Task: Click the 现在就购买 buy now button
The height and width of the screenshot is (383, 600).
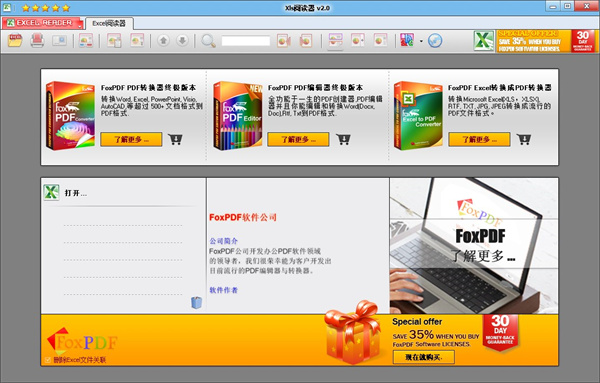Action: [424, 357]
